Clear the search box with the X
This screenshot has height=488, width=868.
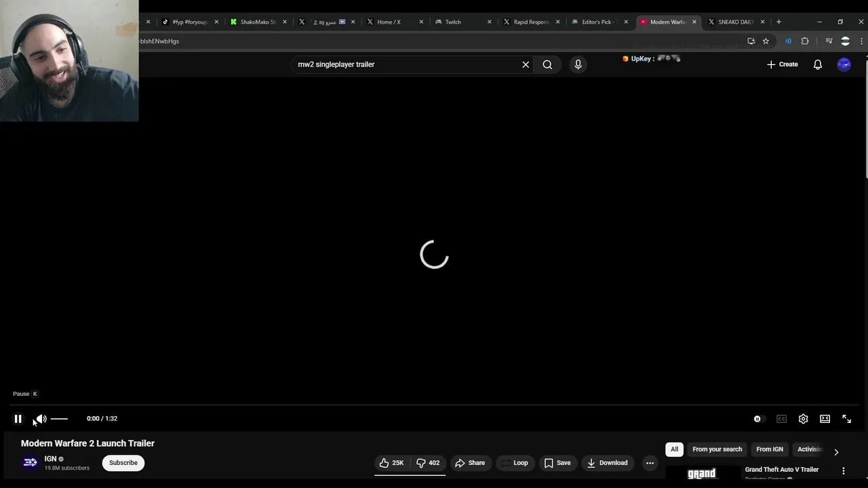tap(526, 64)
